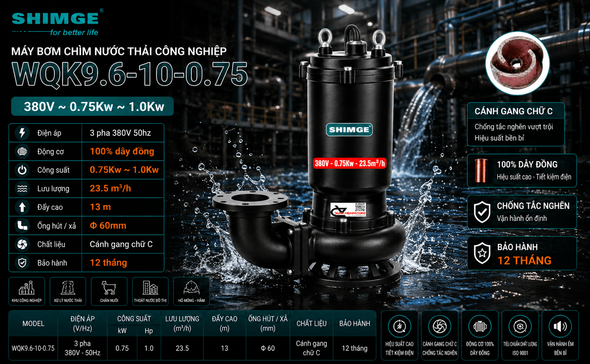Click the Hố móng - hầm icon
This screenshot has height=364, width=590.
(191, 288)
